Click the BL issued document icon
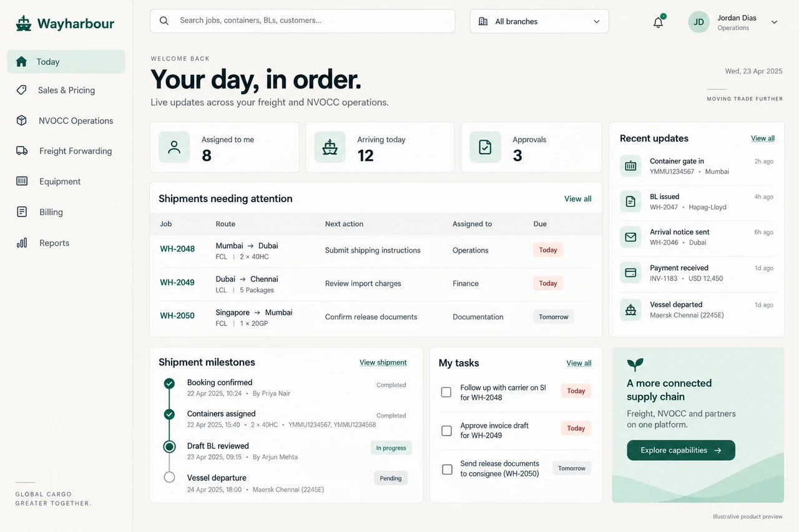Viewport: 799px width, 532px height. click(630, 201)
